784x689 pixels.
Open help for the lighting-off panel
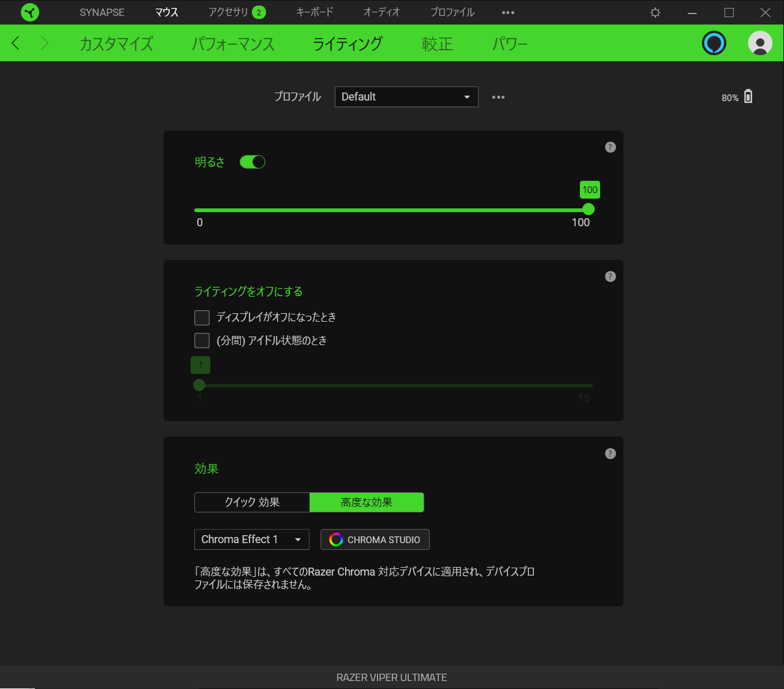click(x=610, y=276)
